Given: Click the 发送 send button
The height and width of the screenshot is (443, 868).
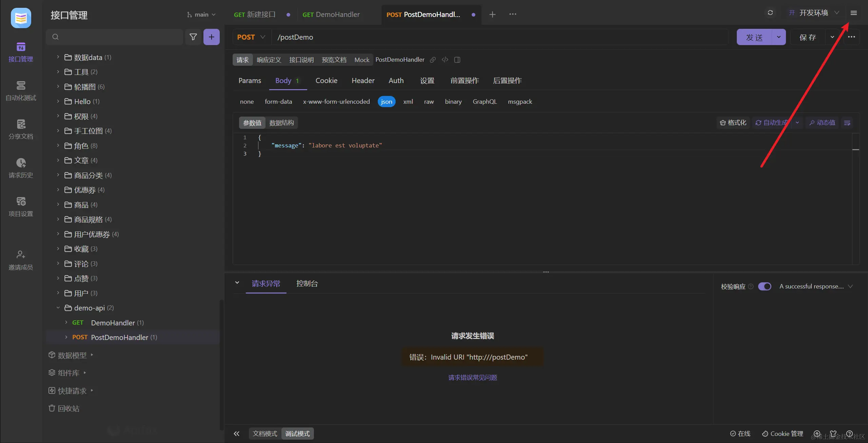Looking at the screenshot, I should 754,37.
